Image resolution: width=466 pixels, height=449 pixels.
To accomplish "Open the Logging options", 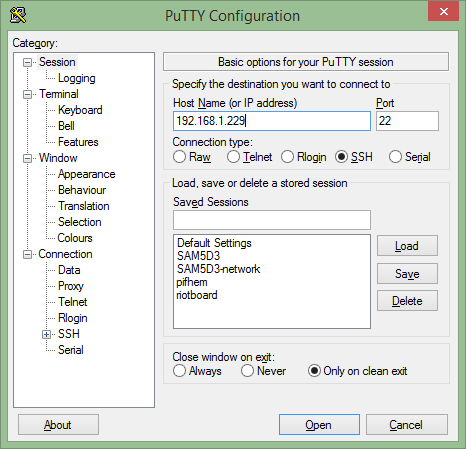I will coord(77,78).
